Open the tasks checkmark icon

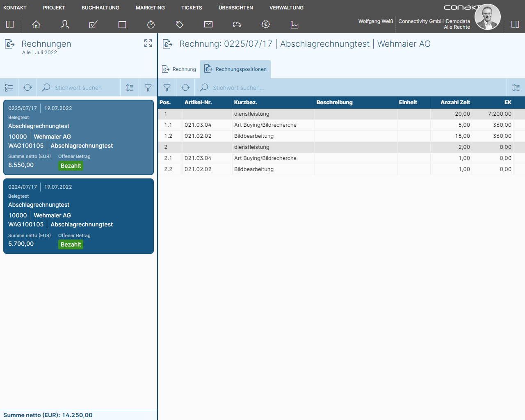pyautogui.click(x=94, y=25)
